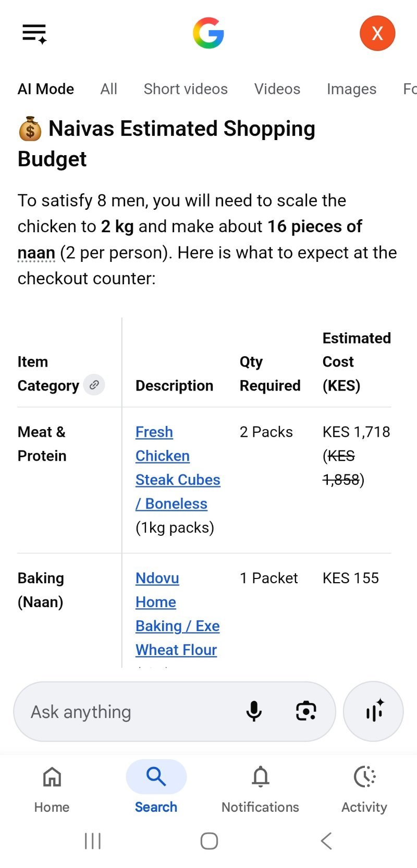The width and height of the screenshot is (417, 868).
Task: Open Google Lens camera search
Action: coord(306,711)
